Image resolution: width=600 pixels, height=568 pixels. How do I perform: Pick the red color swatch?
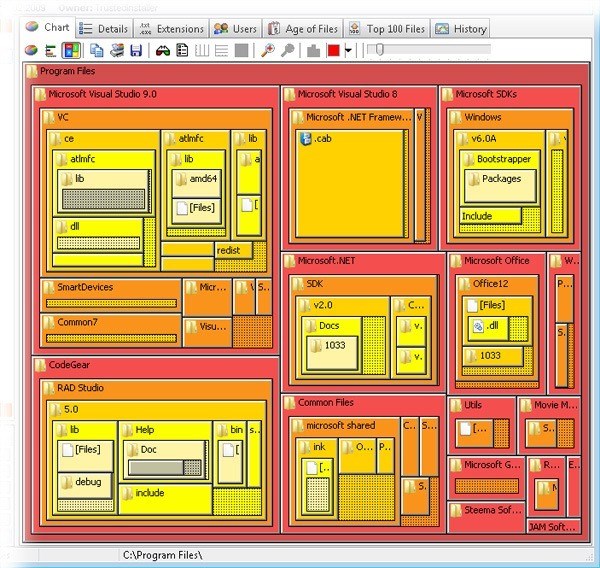click(333, 50)
